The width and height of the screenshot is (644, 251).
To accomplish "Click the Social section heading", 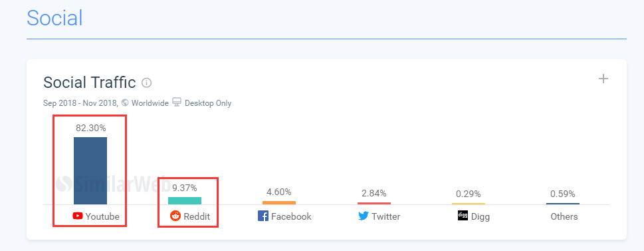I will pyautogui.click(x=54, y=18).
